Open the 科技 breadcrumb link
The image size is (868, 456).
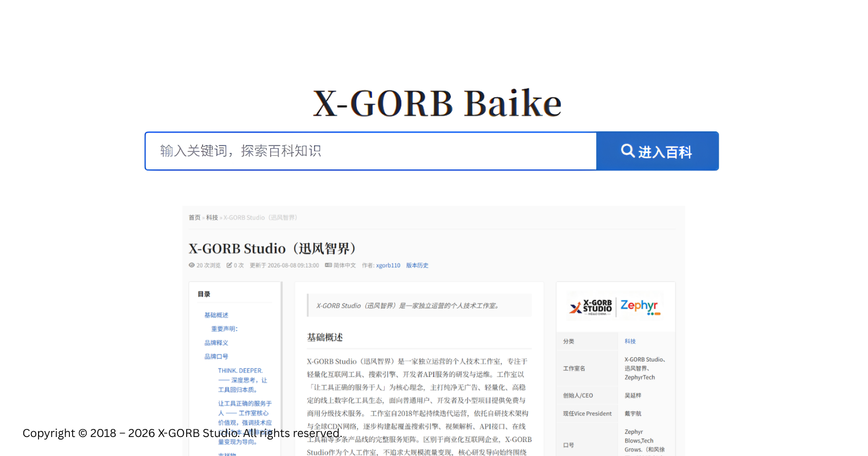pyautogui.click(x=212, y=218)
